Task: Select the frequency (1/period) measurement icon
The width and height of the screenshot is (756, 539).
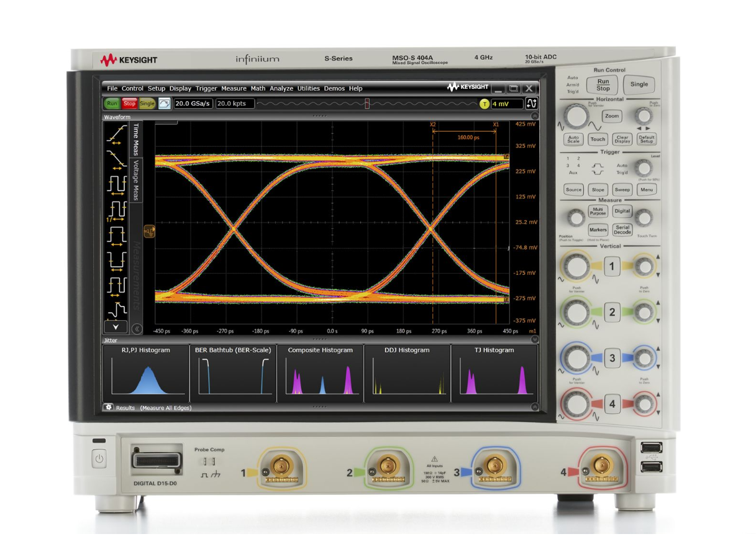Action: 116,211
